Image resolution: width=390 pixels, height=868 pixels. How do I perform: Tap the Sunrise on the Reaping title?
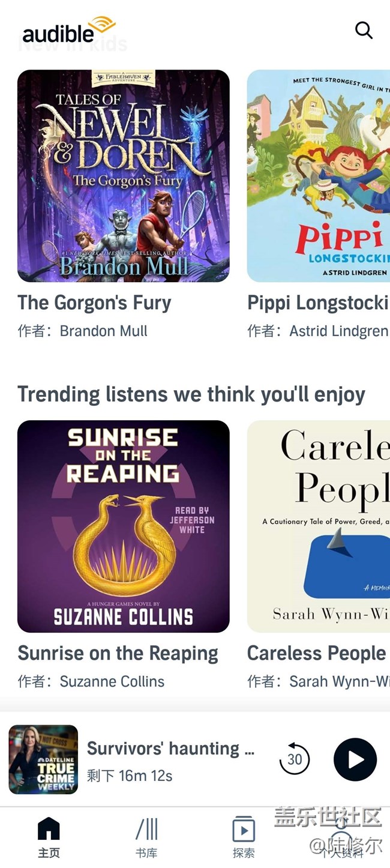click(118, 654)
